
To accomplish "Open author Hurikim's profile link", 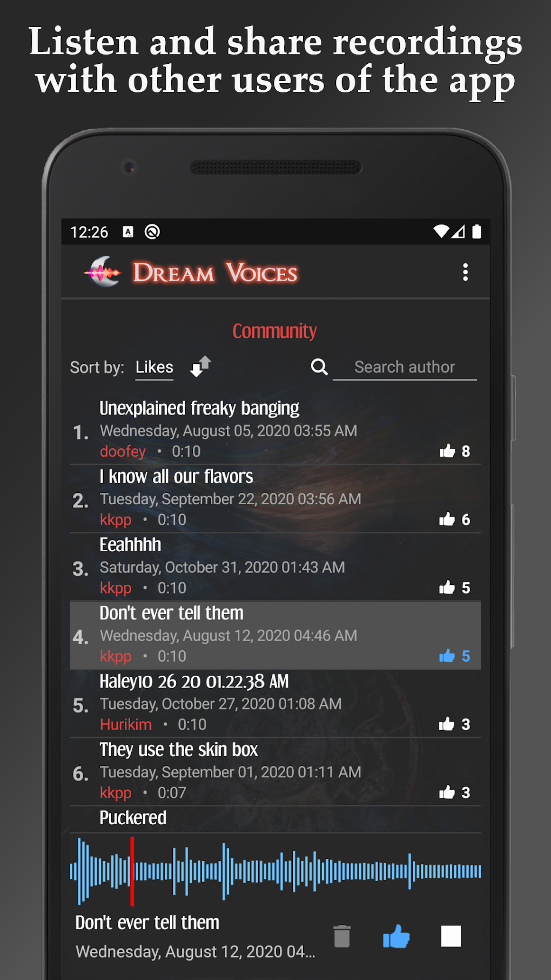I will point(126,724).
